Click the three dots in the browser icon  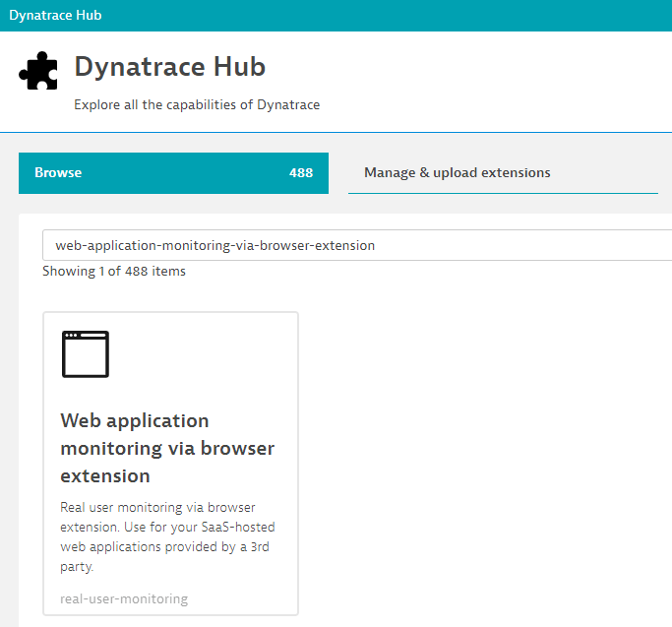[73, 337]
